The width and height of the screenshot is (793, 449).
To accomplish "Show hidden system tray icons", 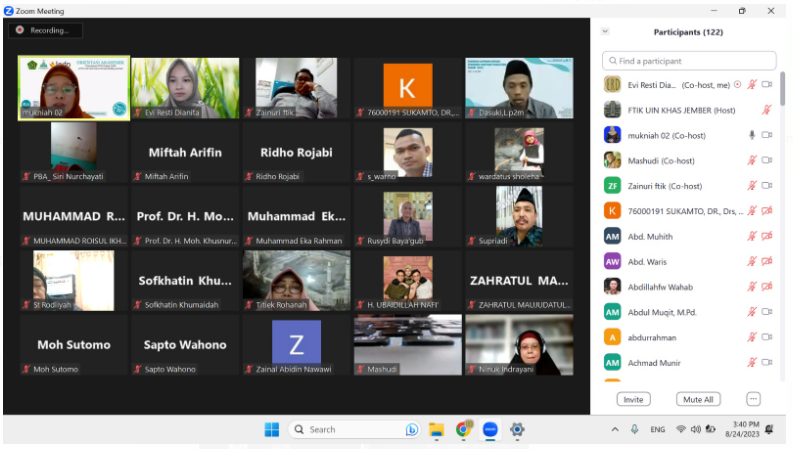I will (615, 429).
